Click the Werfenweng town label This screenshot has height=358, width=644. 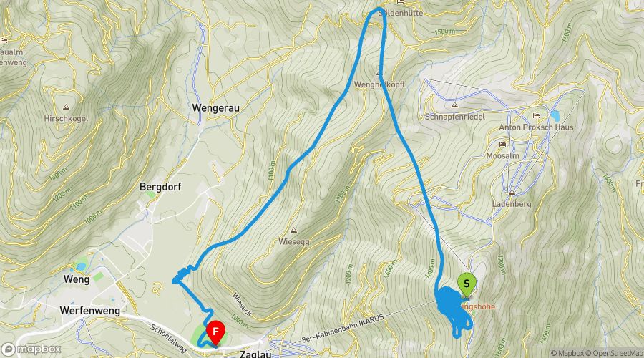[x=90, y=311]
